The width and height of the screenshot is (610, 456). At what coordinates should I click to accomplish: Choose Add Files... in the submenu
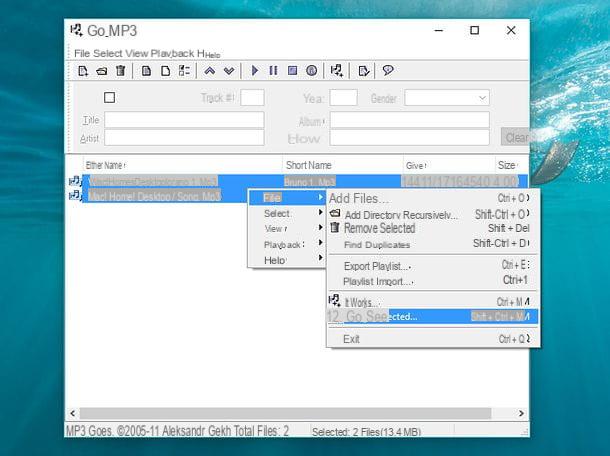pos(433,198)
